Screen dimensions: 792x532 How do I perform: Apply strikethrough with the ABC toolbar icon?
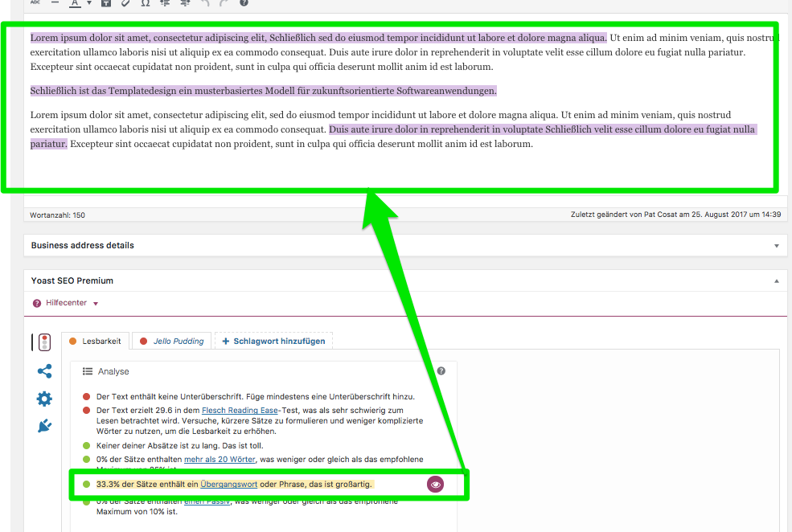tap(35, 2)
